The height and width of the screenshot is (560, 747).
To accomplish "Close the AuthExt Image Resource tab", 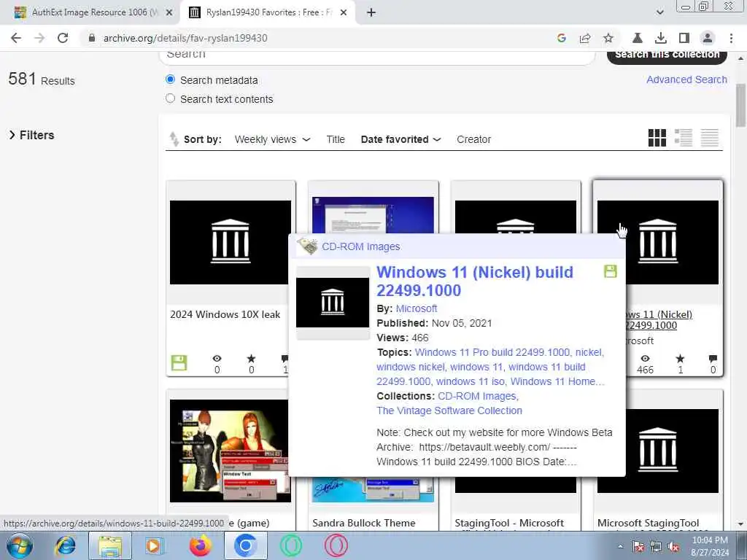I will coord(169,12).
